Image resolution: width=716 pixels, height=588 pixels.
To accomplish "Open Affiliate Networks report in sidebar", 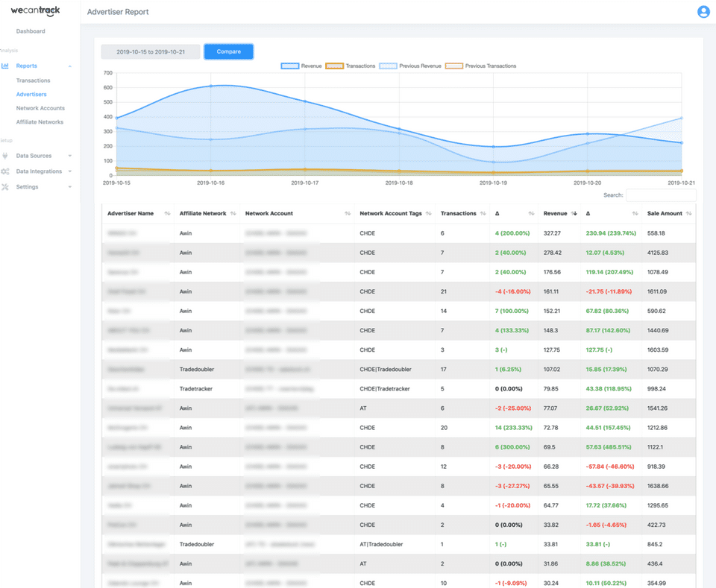I will [40, 122].
